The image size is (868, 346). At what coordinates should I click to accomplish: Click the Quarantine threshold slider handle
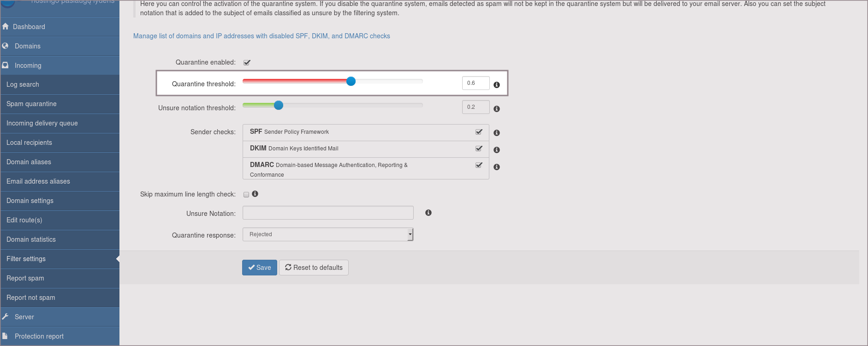point(351,82)
